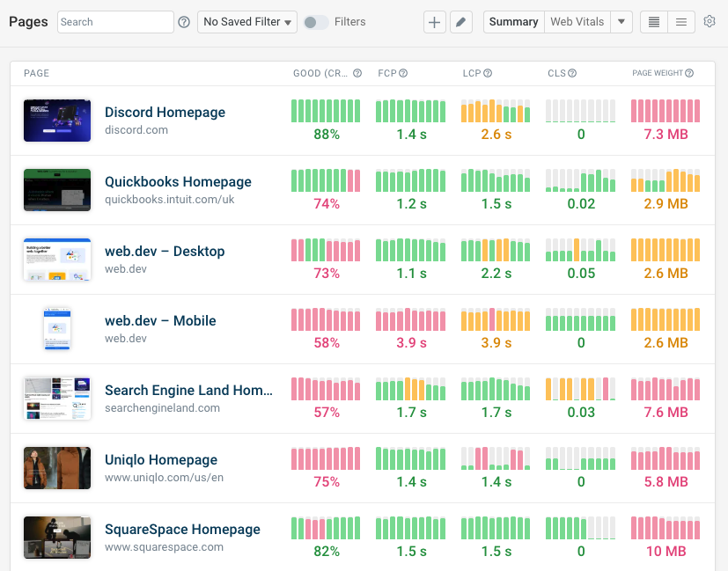This screenshot has width=728, height=571.
Task: Open the view selector dropdown beside Web Vitals
Action: [621, 21]
